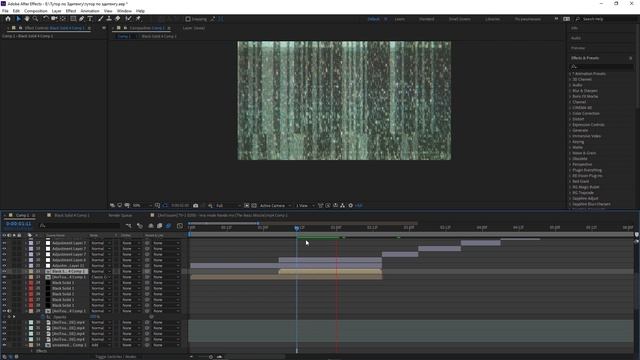Toggle visibility of layer 30 mp4 footage
The height and width of the screenshot is (360, 640).
tap(4, 322)
